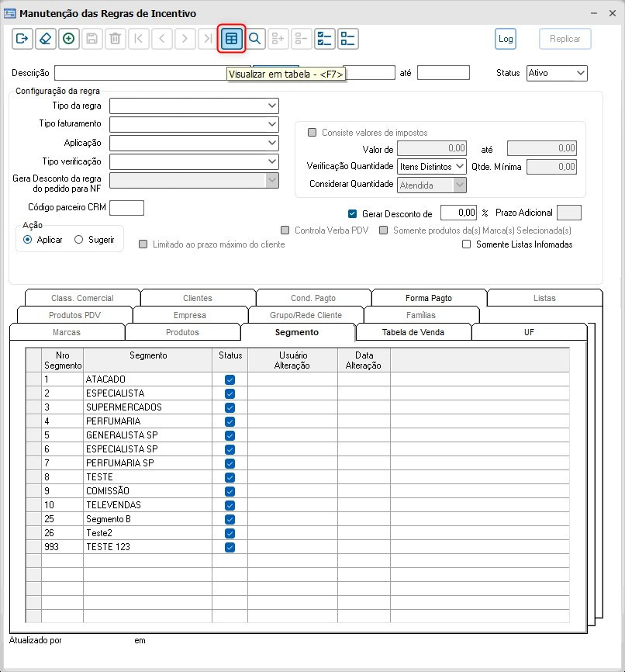Click the Data Alteração column header
This screenshot has height=672, width=625.
click(364, 360)
